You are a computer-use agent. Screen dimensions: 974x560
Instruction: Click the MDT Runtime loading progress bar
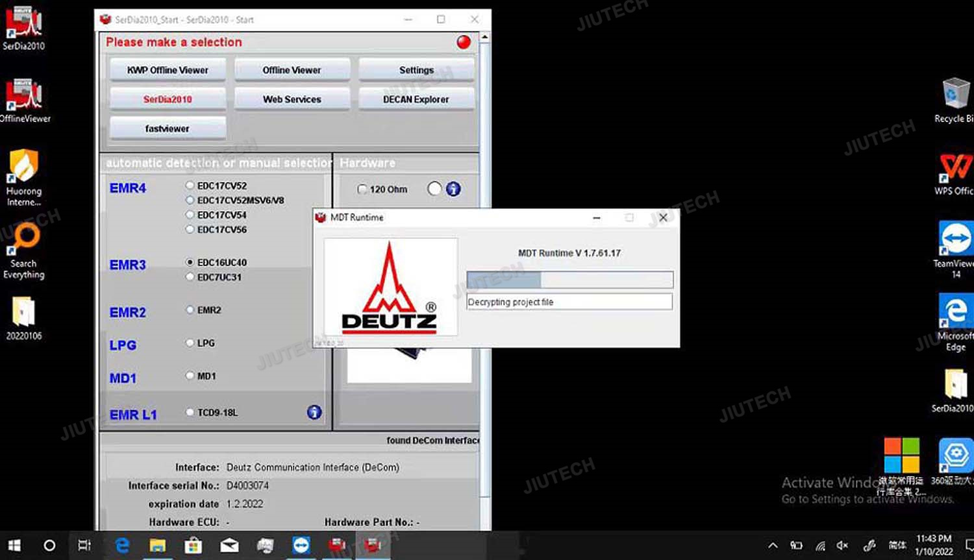point(570,280)
